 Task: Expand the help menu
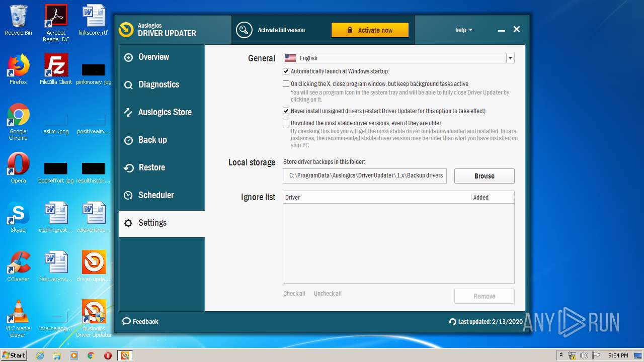[x=463, y=30]
